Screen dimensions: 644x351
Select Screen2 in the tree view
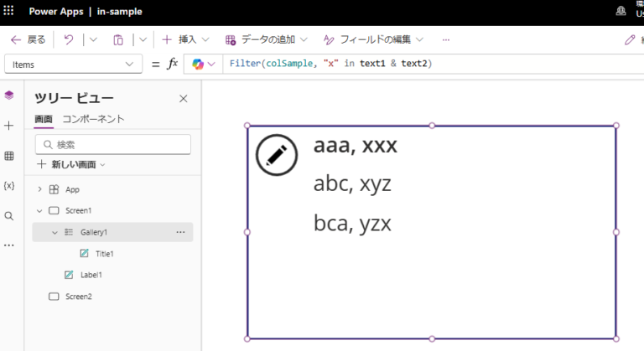(x=78, y=296)
